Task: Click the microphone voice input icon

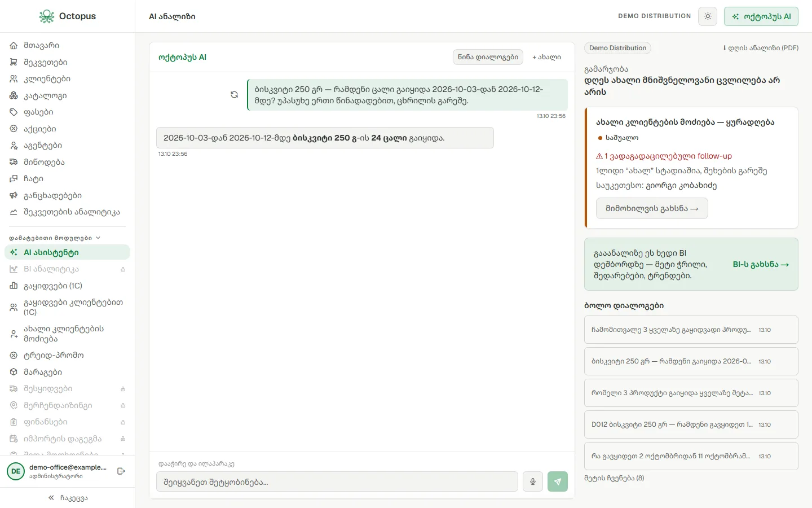Action: [533, 481]
